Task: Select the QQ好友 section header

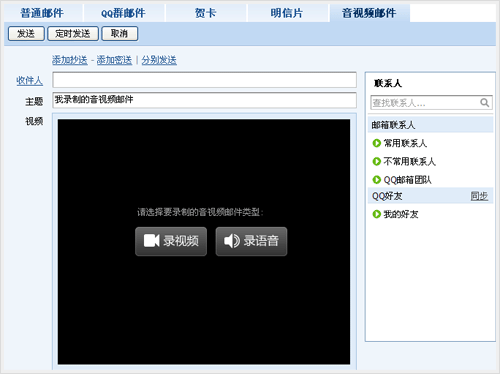Action: [430, 196]
